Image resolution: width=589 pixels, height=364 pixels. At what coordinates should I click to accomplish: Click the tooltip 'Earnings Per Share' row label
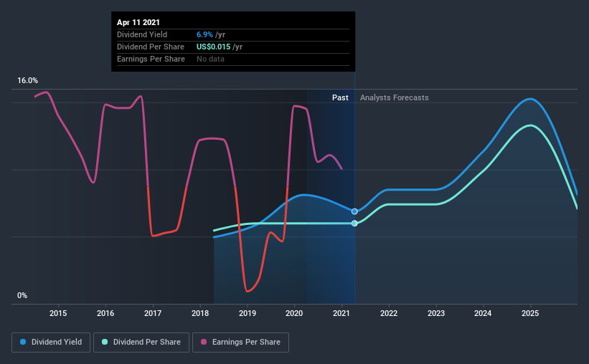pos(151,59)
